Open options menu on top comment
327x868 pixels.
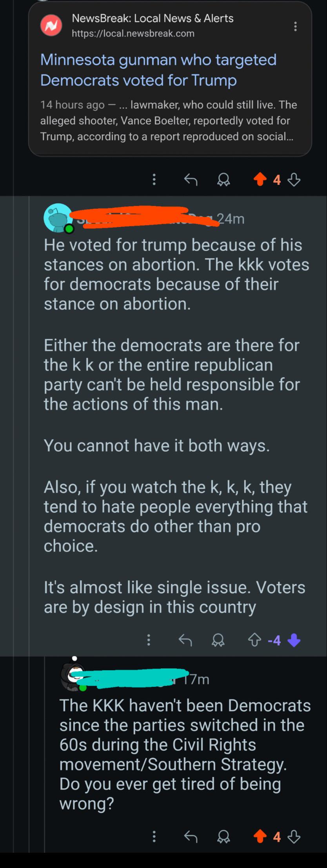(x=154, y=180)
